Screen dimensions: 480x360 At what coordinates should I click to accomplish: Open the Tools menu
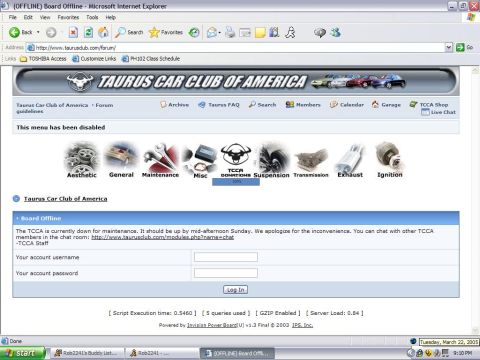[x=92, y=17]
